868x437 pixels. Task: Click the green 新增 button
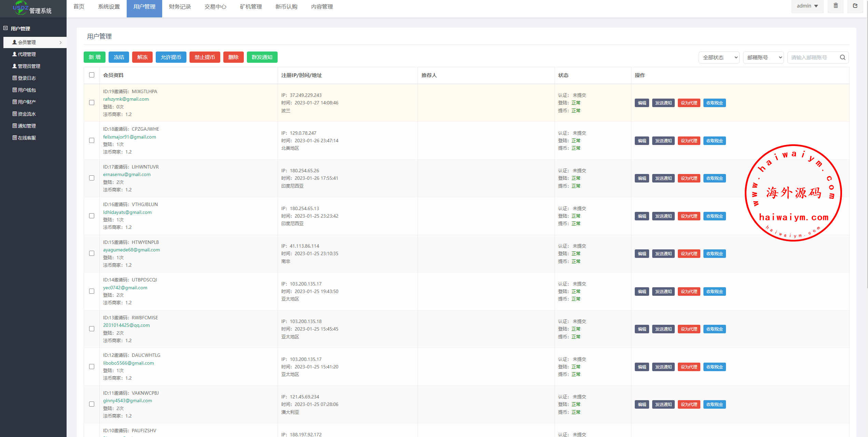click(x=95, y=57)
